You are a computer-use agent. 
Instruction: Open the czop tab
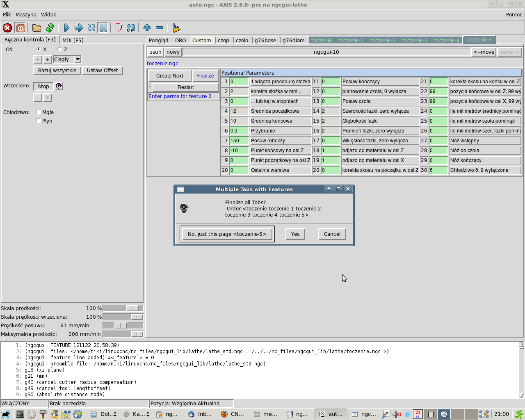(224, 40)
